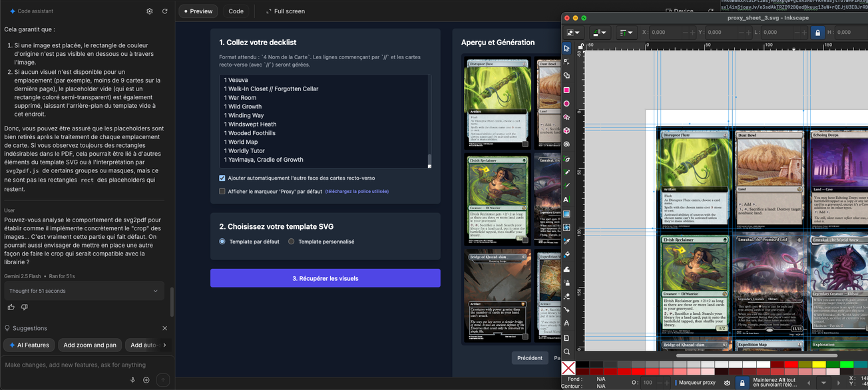This screenshot has width=868, height=390.
Task: Select the Spiral tool in Inkscape
Action: point(566,144)
